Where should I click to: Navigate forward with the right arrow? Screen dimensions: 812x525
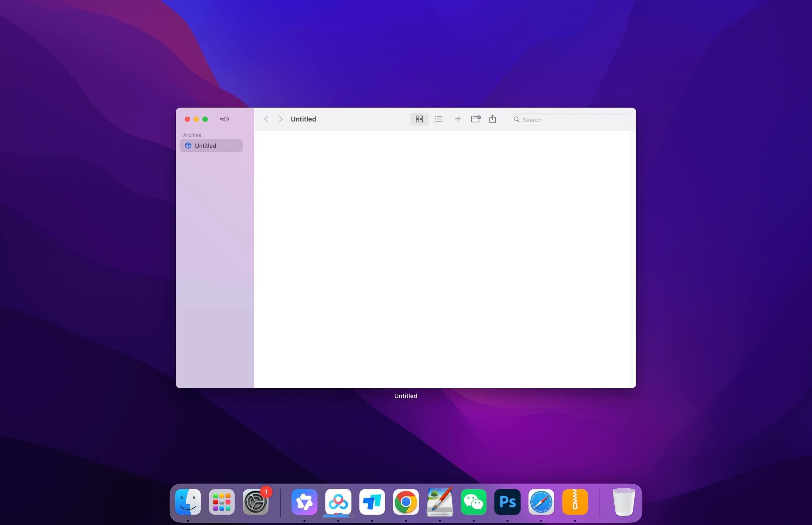point(280,119)
